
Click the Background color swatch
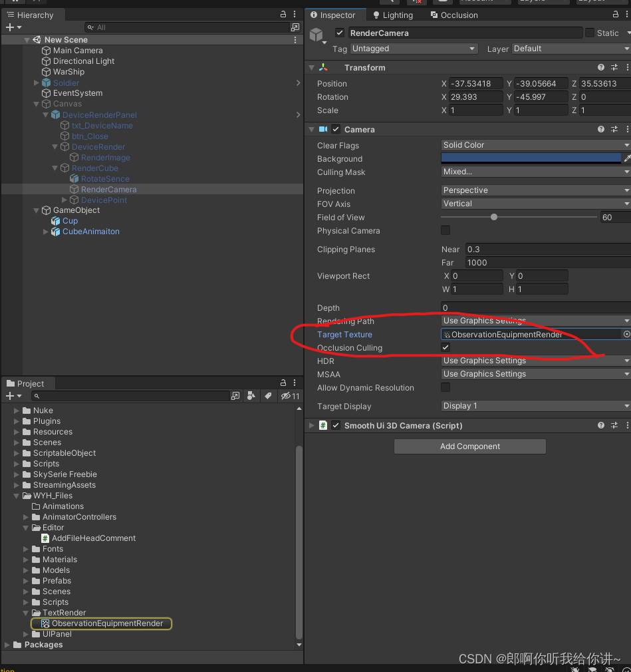tap(531, 158)
